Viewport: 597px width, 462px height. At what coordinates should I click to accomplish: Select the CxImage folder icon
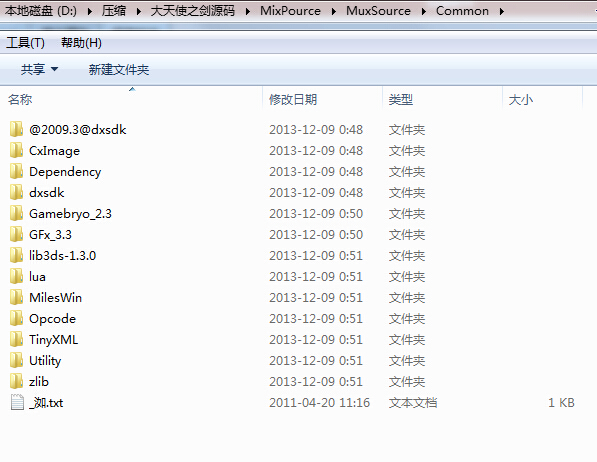(16, 150)
